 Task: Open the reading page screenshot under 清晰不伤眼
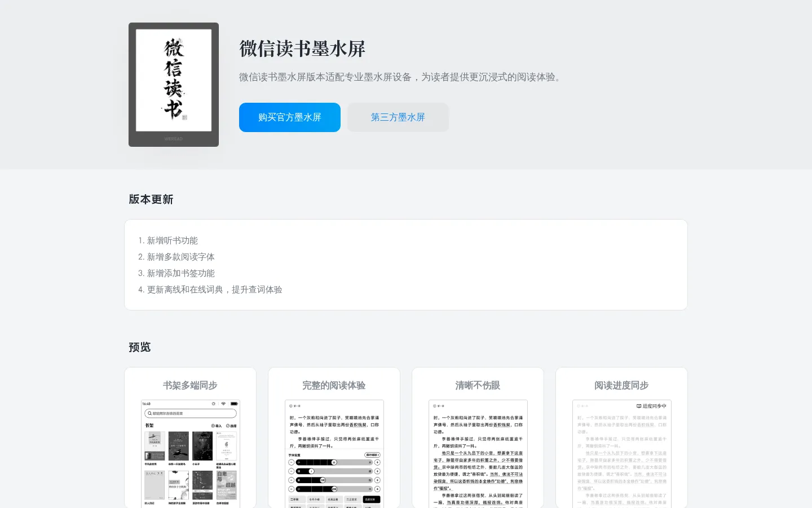click(x=478, y=454)
